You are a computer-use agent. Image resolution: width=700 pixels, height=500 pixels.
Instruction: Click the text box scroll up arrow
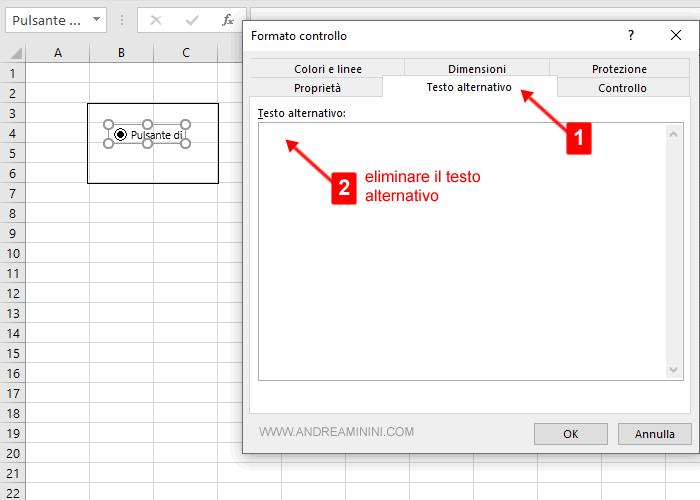(x=674, y=134)
